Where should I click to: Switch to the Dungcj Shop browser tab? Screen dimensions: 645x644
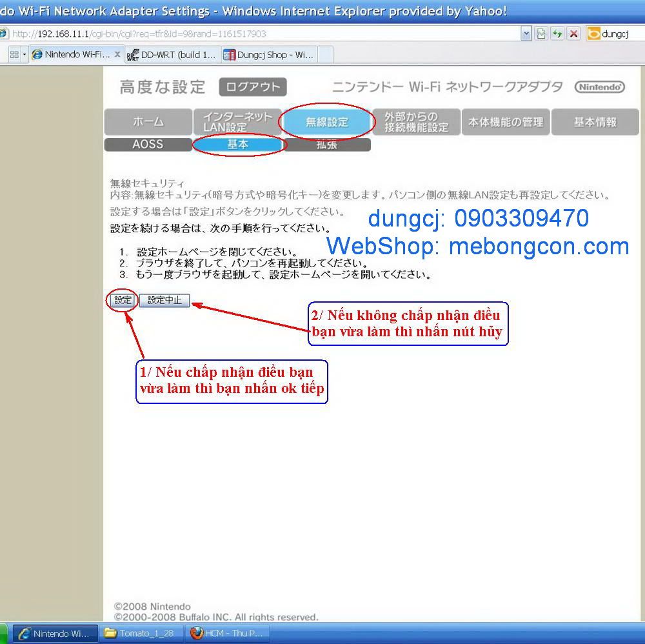pyautogui.click(x=269, y=55)
